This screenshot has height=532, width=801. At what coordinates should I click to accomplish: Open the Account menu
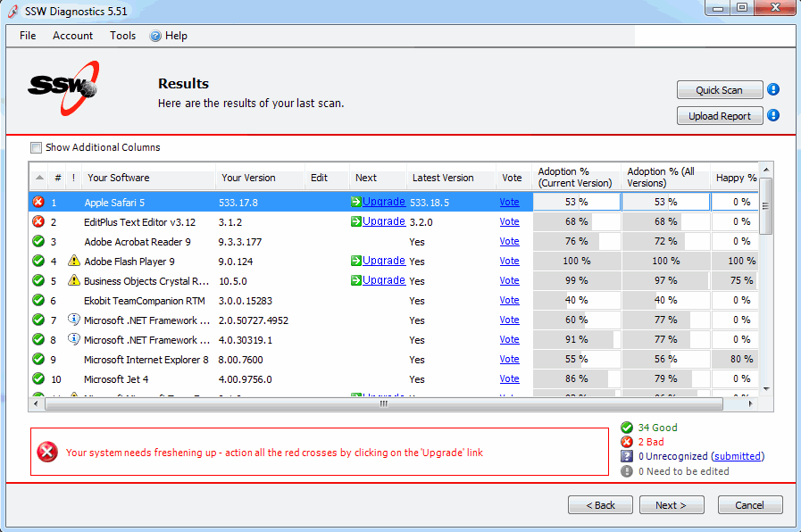pos(72,36)
